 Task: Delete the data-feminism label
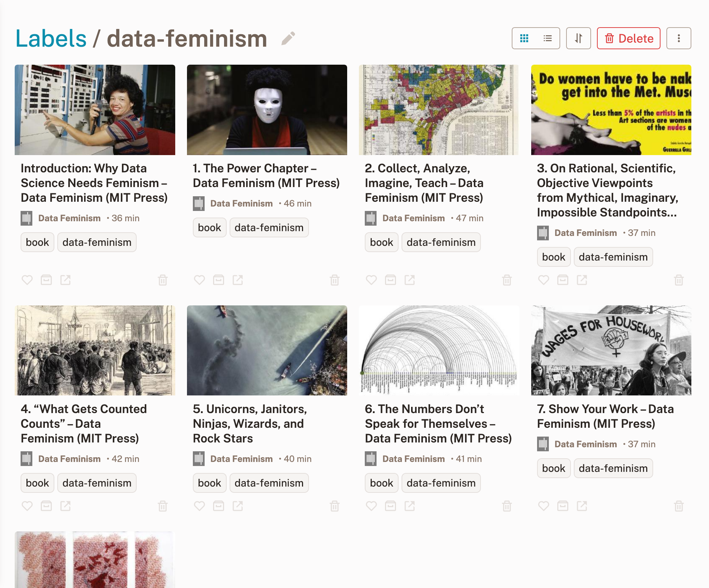(x=629, y=38)
